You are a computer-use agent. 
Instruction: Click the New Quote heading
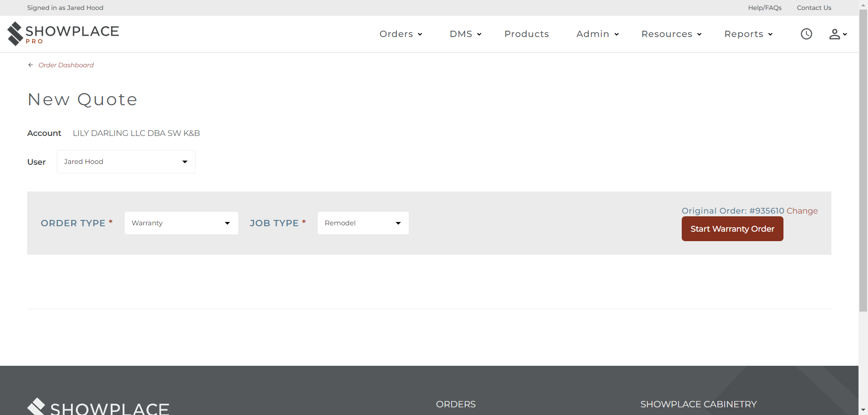tap(82, 99)
